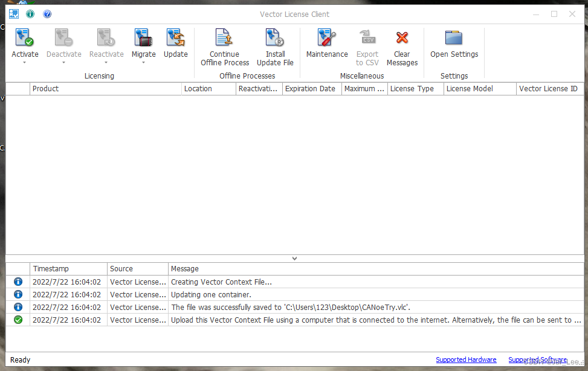Click info icon of 'Creating Vector Context File' row
Image resolution: width=588 pixels, height=371 pixels.
point(18,282)
